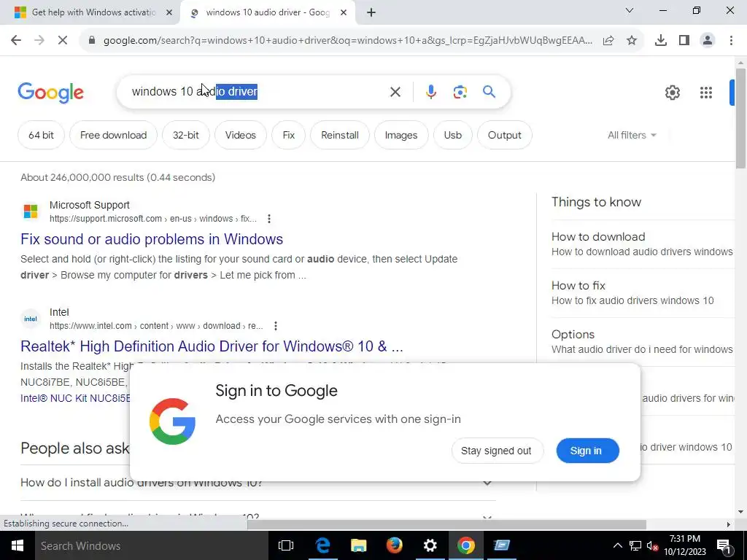Open File Explorer from taskbar

point(358,545)
